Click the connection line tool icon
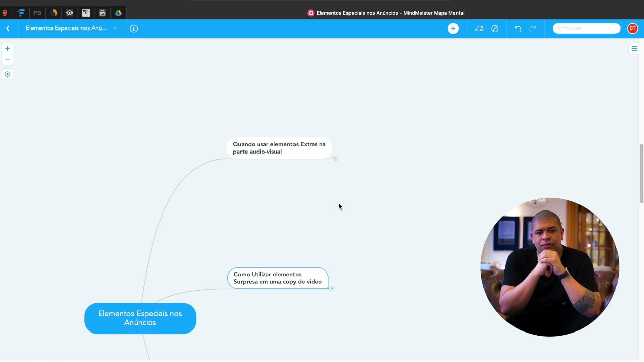The height and width of the screenshot is (362, 644). point(479,28)
